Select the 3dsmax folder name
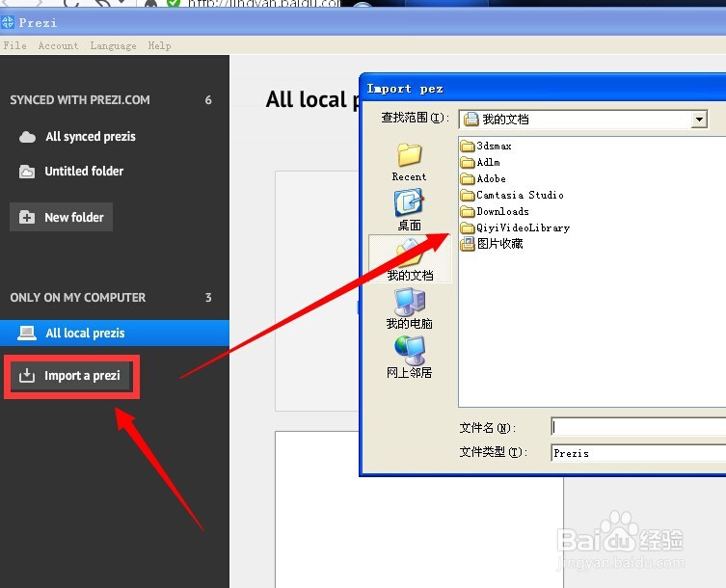The height and width of the screenshot is (588, 726). coord(494,146)
